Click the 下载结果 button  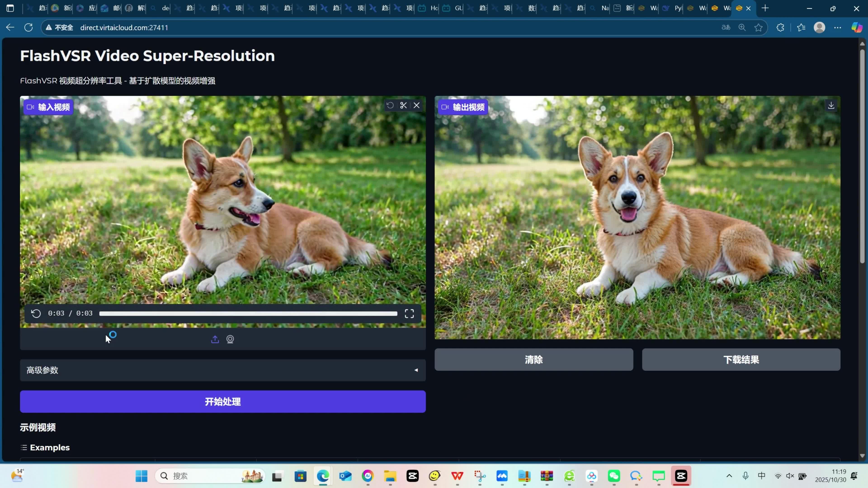741,360
